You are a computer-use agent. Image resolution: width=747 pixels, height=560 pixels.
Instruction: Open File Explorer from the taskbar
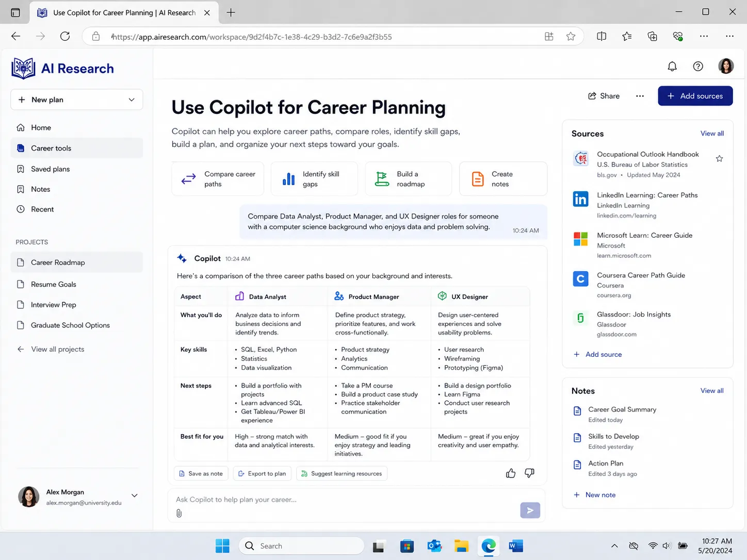coord(461,546)
